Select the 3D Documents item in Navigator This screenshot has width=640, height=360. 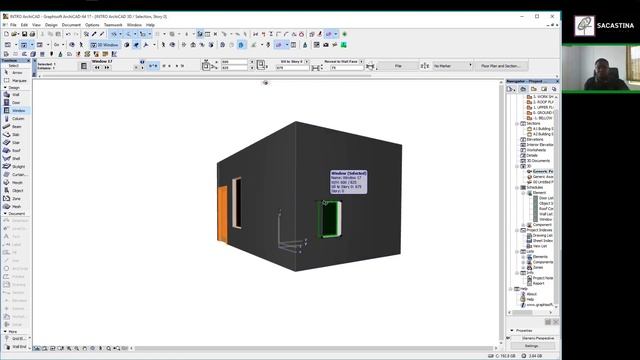tap(536, 161)
